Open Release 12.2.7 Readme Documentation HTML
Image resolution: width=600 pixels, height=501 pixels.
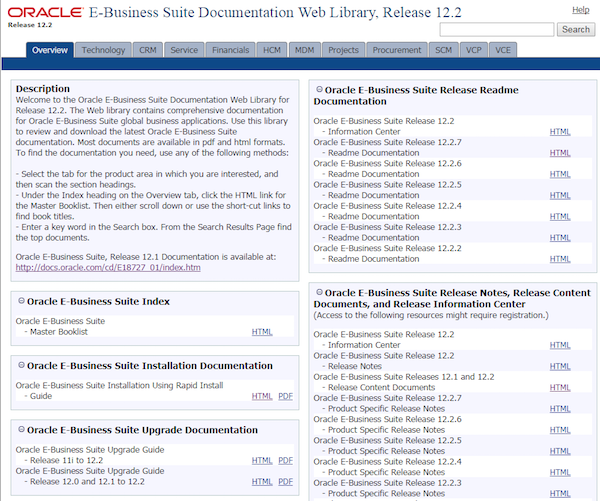[560, 153]
